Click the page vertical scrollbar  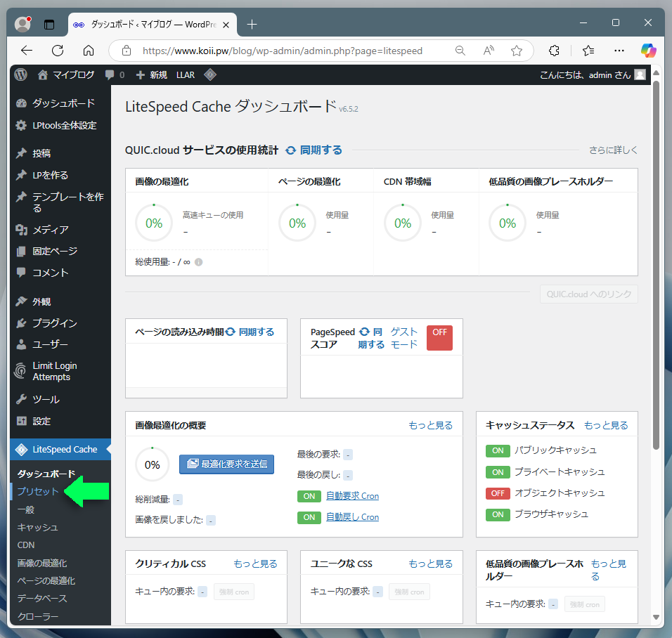pos(656,265)
